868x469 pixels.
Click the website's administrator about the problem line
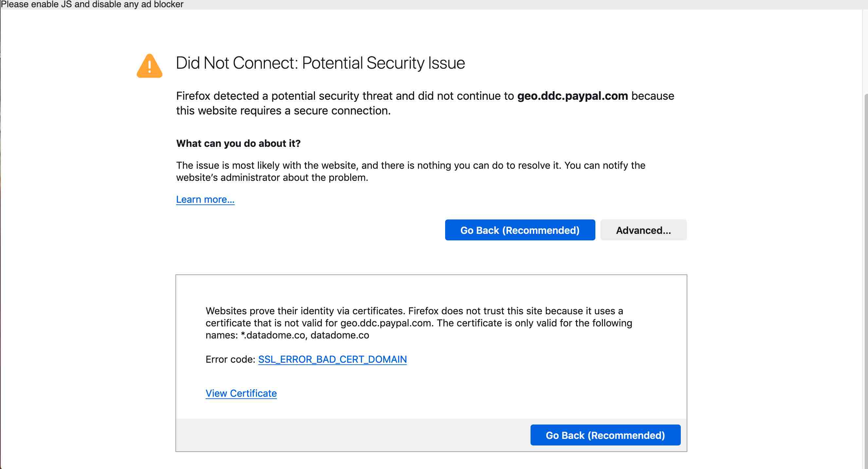tap(272, 178)
